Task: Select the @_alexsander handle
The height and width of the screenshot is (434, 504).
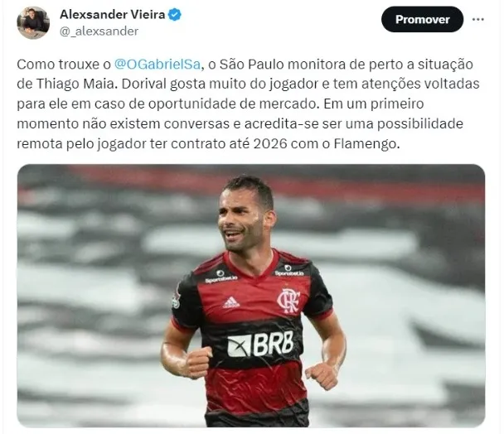Action: pyautogui.click(x=99, y=31)
